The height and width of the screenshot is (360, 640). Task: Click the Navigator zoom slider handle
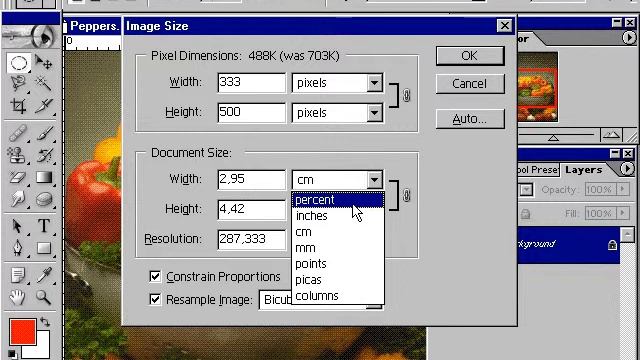pyautogui.click(x=553, y=138)
